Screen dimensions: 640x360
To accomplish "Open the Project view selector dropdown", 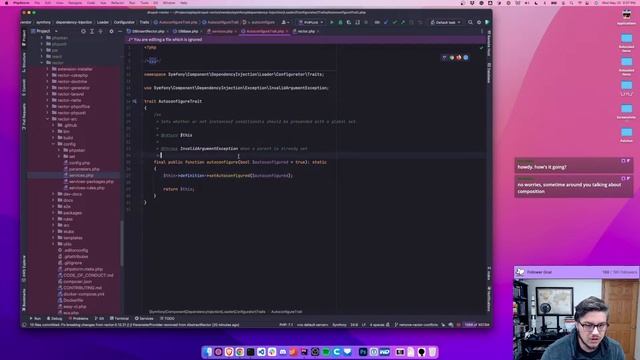I will point(45,31).
